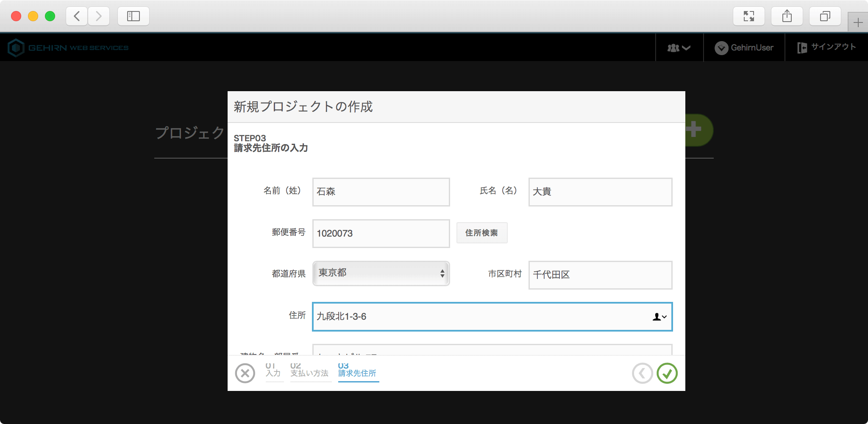
Task: Click the 市区町村 city input field
Action: click(x=600, y=275)
